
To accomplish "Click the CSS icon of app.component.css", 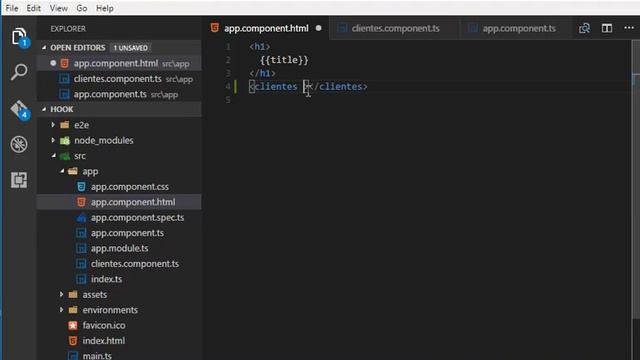I will pyautogui.click(x=81, y=187).
